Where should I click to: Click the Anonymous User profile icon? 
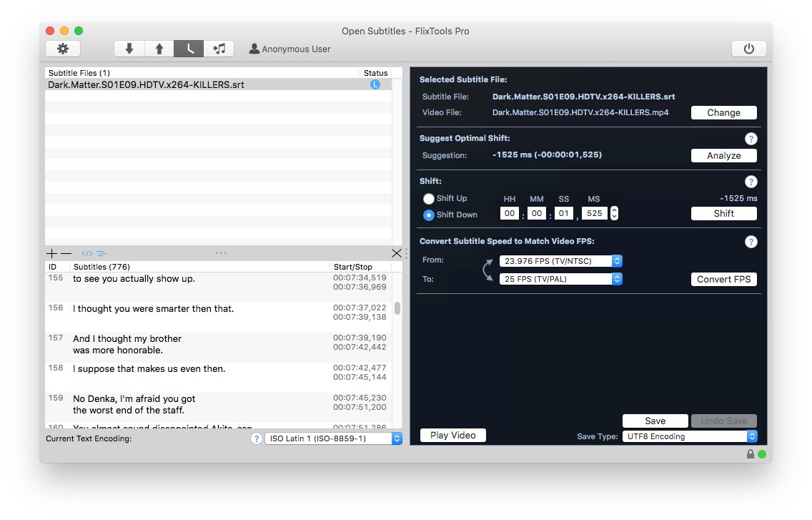[254, 49]
